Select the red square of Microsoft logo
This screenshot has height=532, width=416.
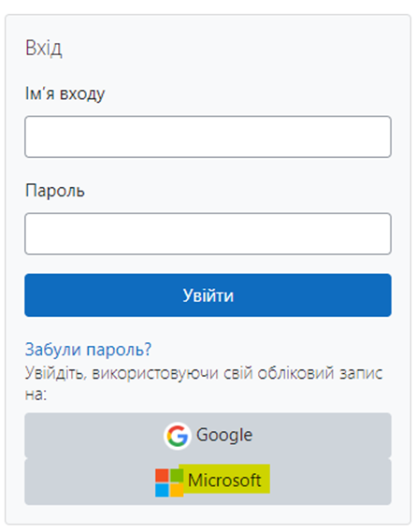(x=162, y=476)
